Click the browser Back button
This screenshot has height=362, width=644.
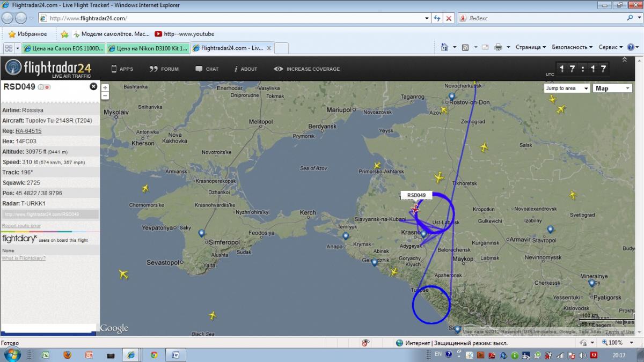point(8,18)
